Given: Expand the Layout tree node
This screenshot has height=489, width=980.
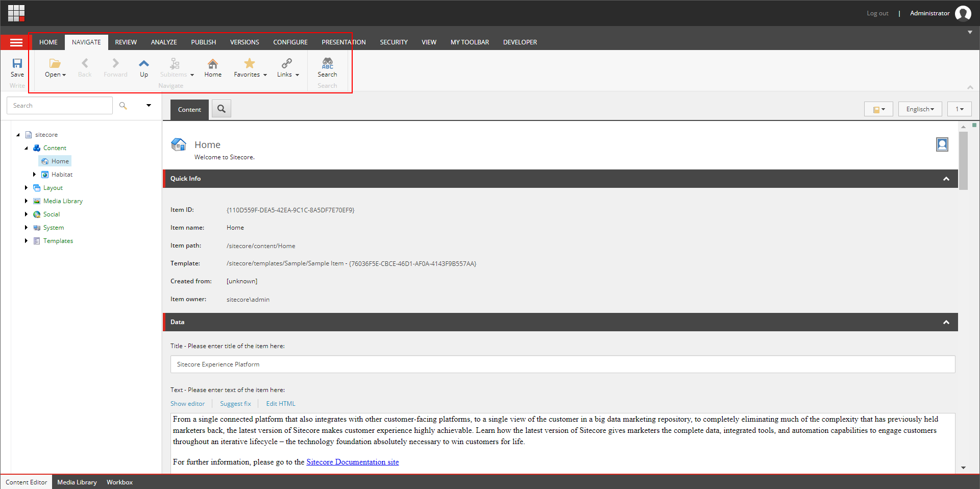Looking at the screenshot, I should point(26,188).
